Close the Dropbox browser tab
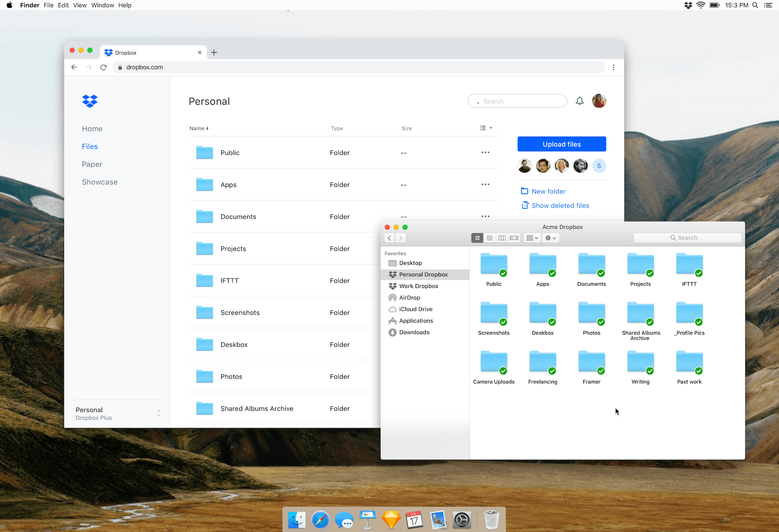The width and height of the screenshot is (779, 532). [x=199, y=53]
